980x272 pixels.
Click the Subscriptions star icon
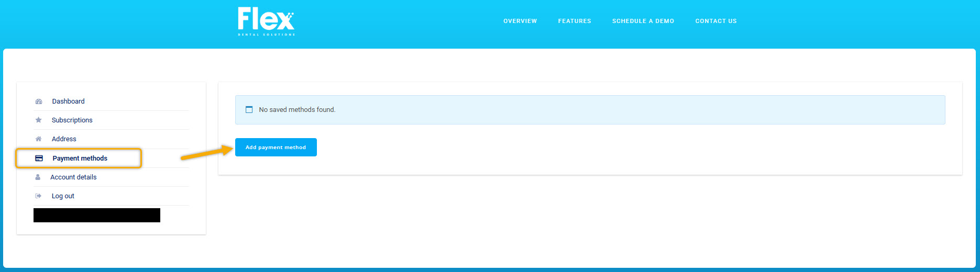[39, 120]
